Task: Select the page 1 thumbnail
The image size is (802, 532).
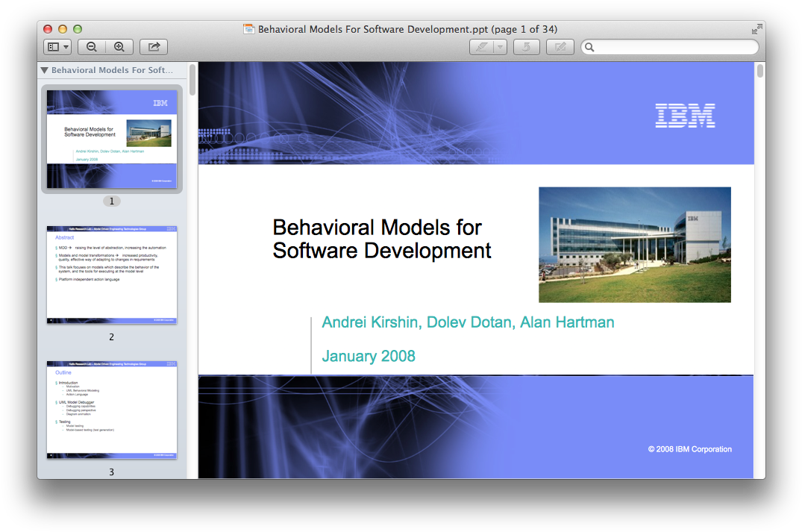Action: 112,139
